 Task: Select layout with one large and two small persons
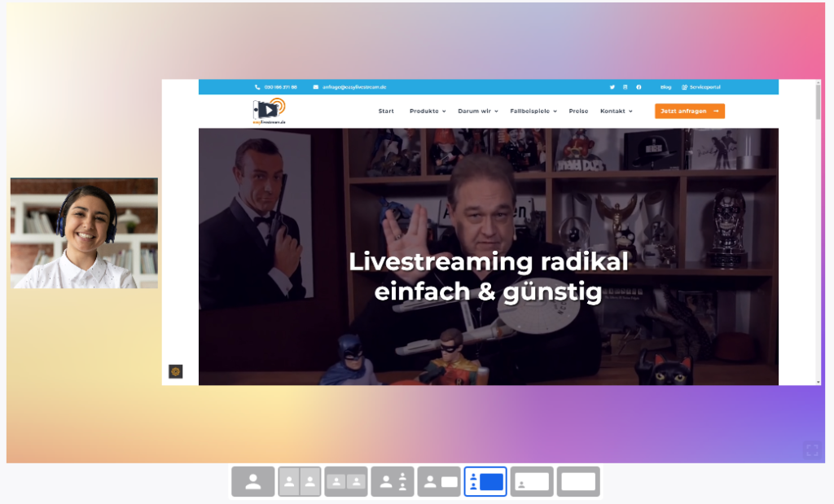(393, 481)
